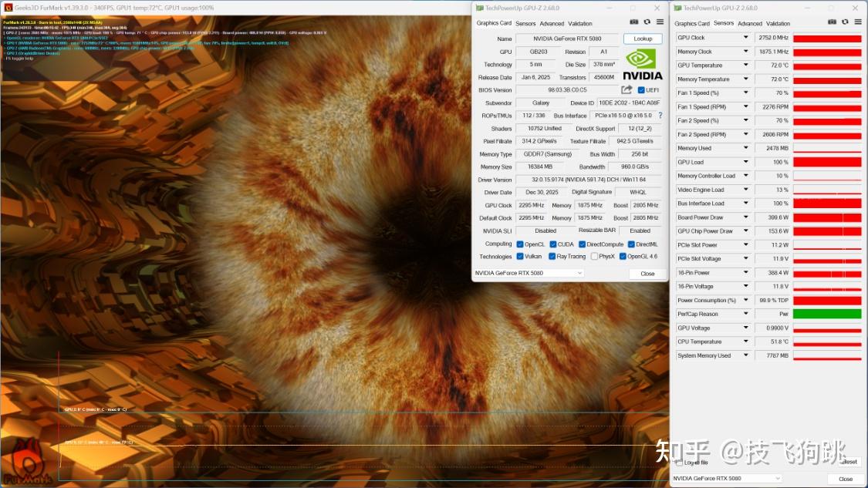Viewport: 868px width, 488px height.
Task: Toggle the OpenCL checkbox
Action: [520, 244]
